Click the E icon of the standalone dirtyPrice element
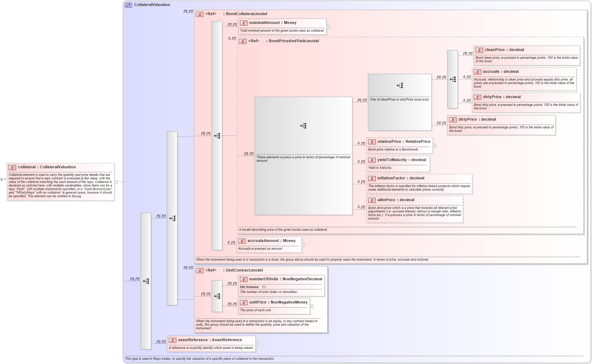Screen dimensions: 592x364 (x=453, y=119)
